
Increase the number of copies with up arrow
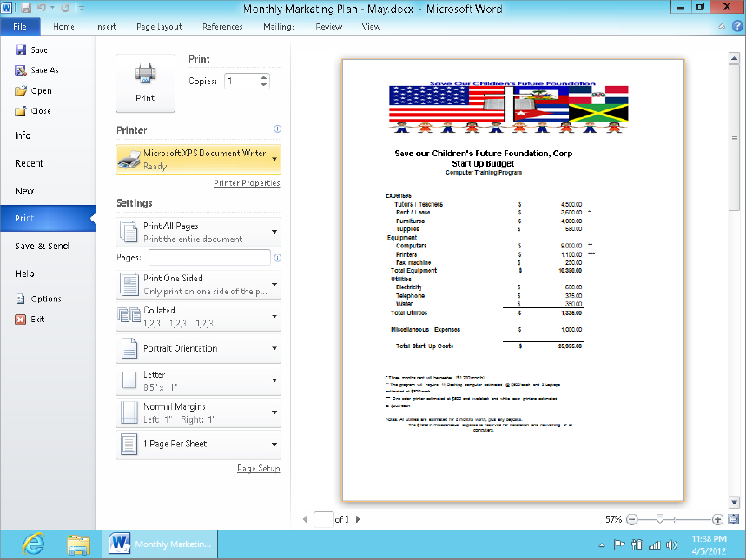[264, 77]
